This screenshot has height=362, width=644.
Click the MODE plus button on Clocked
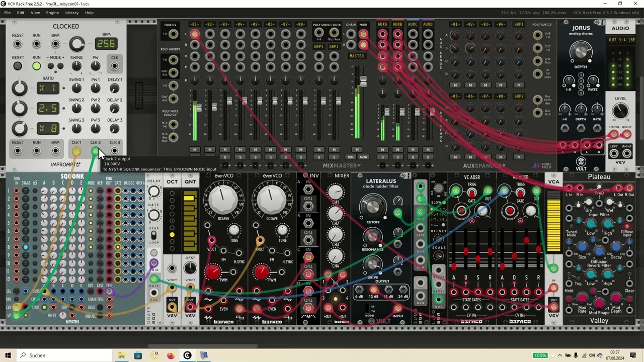pyautogui.click(x=60, y=66)
